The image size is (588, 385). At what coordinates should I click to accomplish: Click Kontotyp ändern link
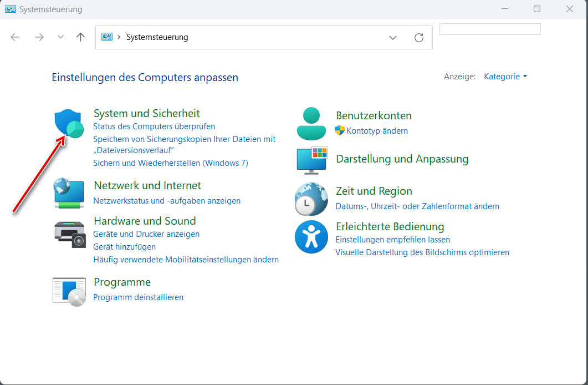click(x=377, y=131)
